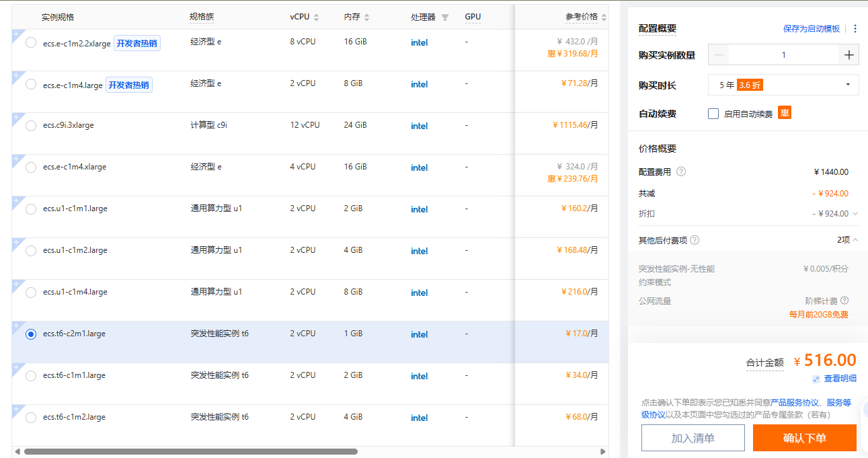Click the Intel logo in ecs.t6-c1m2.large row
Screen dimensions: 868x458
(420, 418)
